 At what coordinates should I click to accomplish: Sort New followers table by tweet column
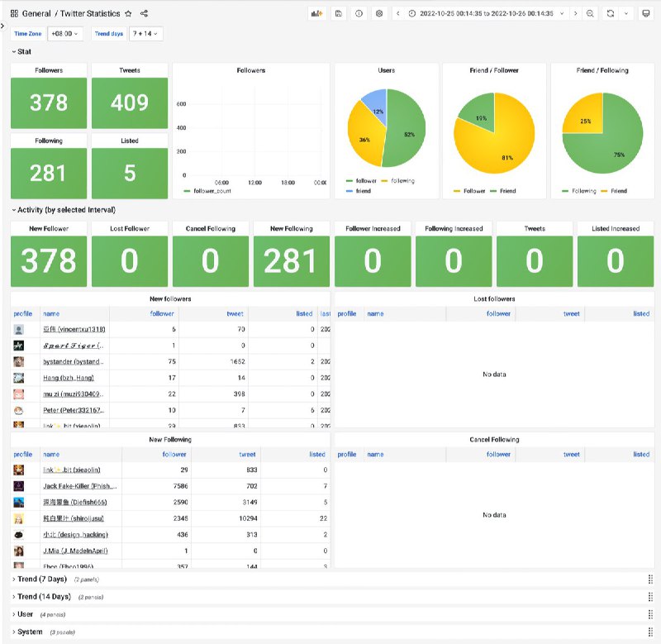(235, 314)
